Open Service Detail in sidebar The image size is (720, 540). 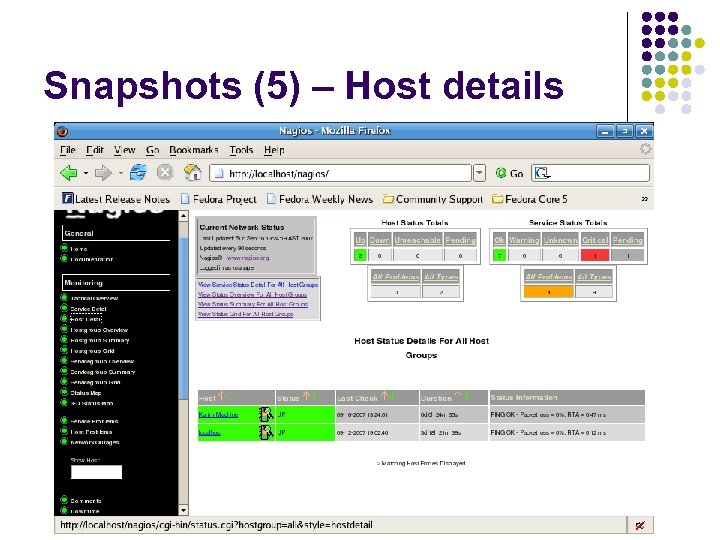(x=88, y=309)
